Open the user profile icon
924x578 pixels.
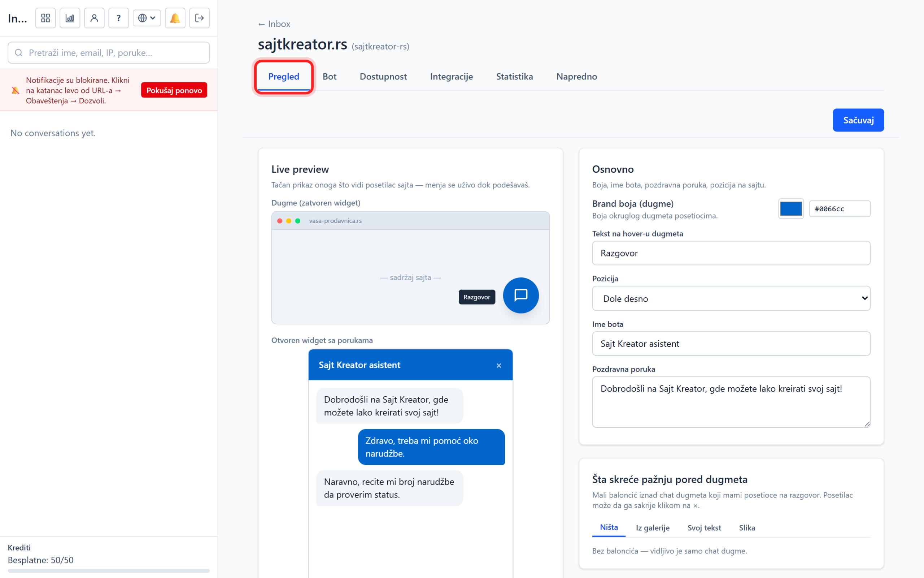94,18
